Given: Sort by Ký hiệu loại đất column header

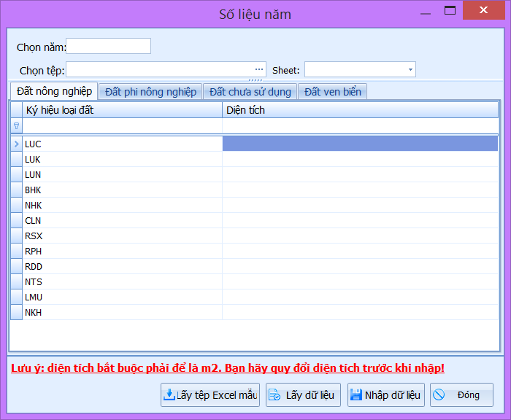Looking at the screenshot, I should (122, 110).
